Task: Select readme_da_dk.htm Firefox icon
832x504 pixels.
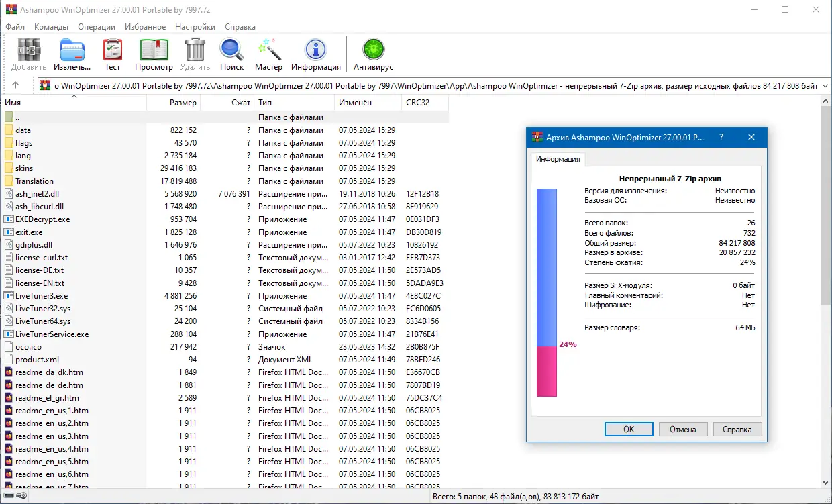Action: pos(9,372)
